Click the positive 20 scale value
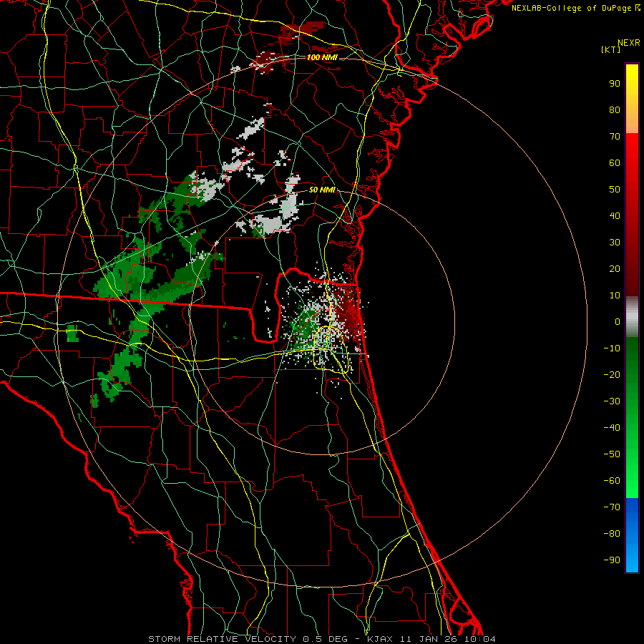Viewport: 644px width, 644px height. pos(615,268)
